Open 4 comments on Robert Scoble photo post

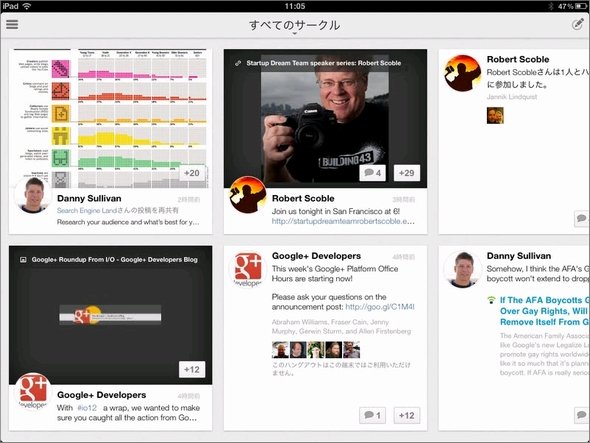pos(373,173)
